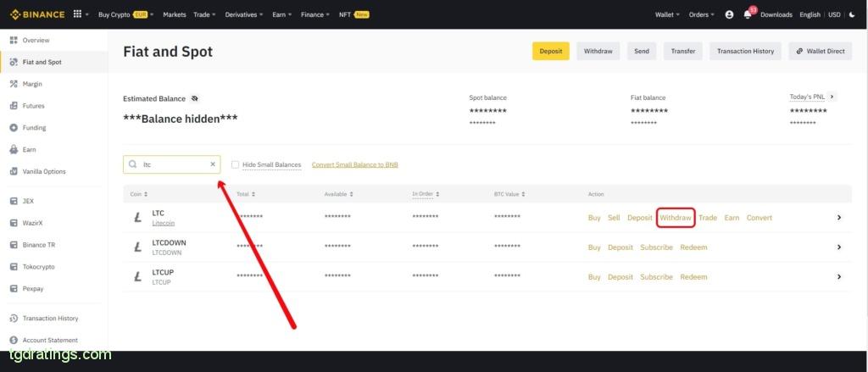Expand the Orders dropdown

pyautogui.click(x=701, y=15)
